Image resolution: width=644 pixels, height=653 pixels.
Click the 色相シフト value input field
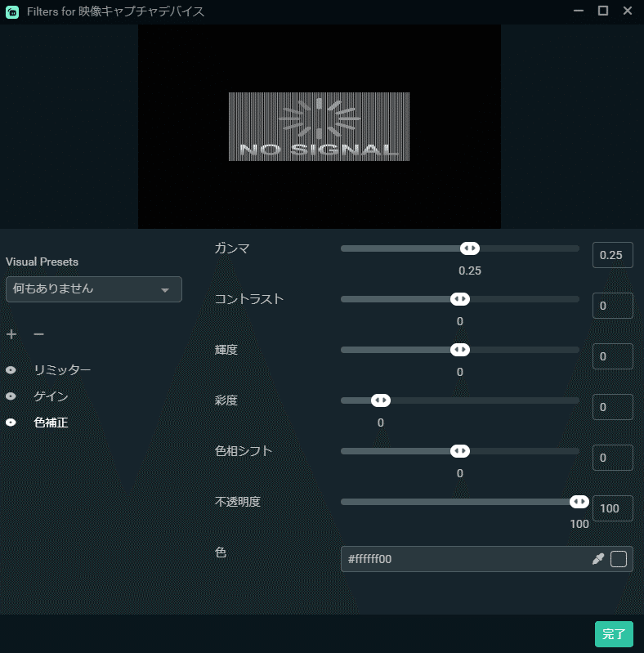pyautogui.click(x=613, y=458)
